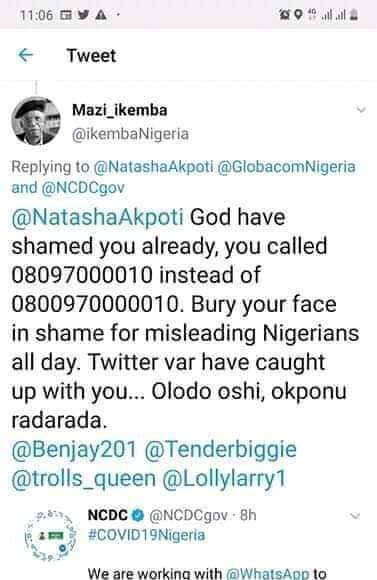This screenshot has width=377, height=580.
Task: Tap the #COVID19Nigeria hashtag
Action: point(146,535)
